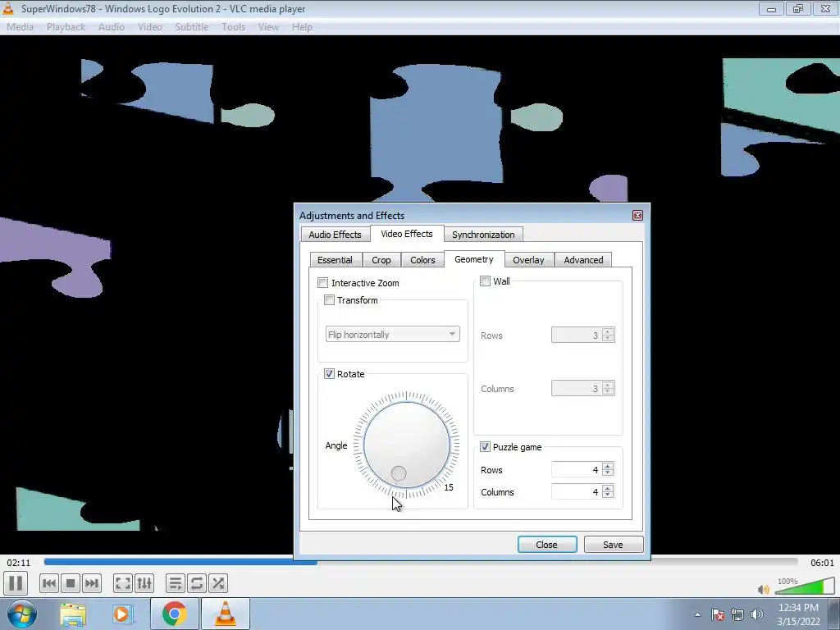Skip to previous media track
The width and height of the screenshot is (840, 630).
pos(48,583)
